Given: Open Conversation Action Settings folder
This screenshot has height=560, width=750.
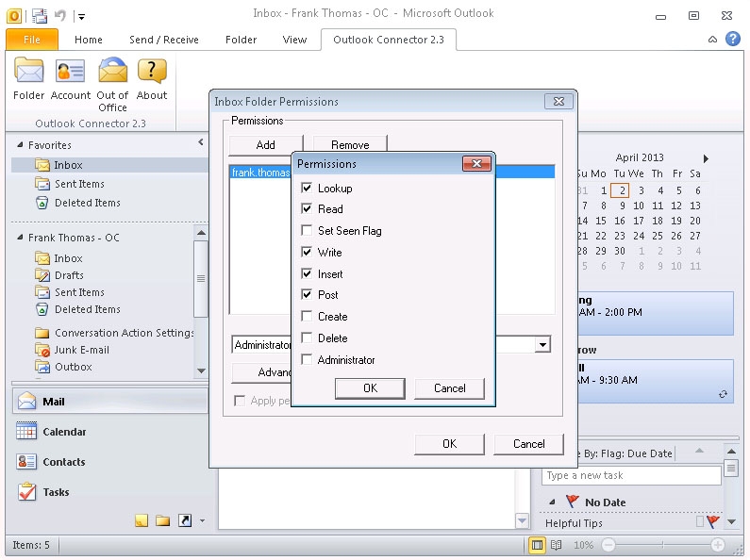Looking at the screenshot, I should point(124,333).
